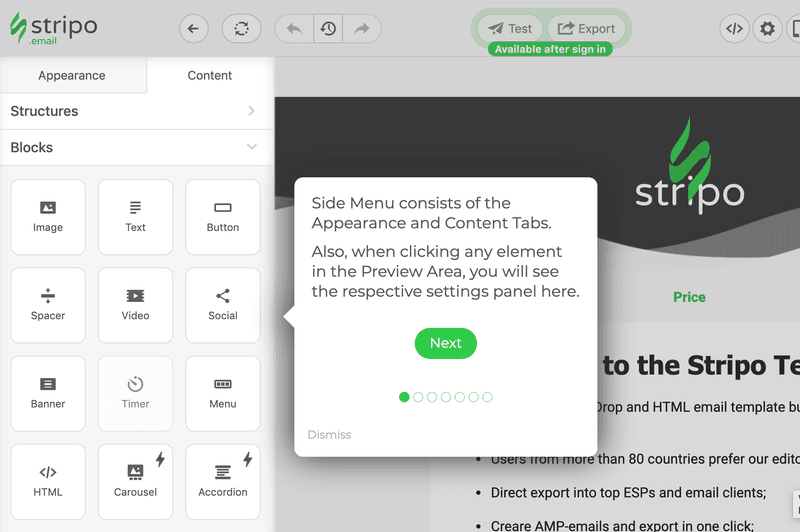
Task: Dismiss the onboarding tooltip
Action: point(329,435)
